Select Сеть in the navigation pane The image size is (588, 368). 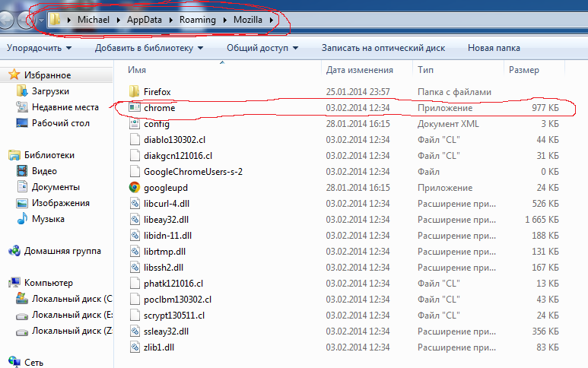pyautogui.click(x=33, y=363)
